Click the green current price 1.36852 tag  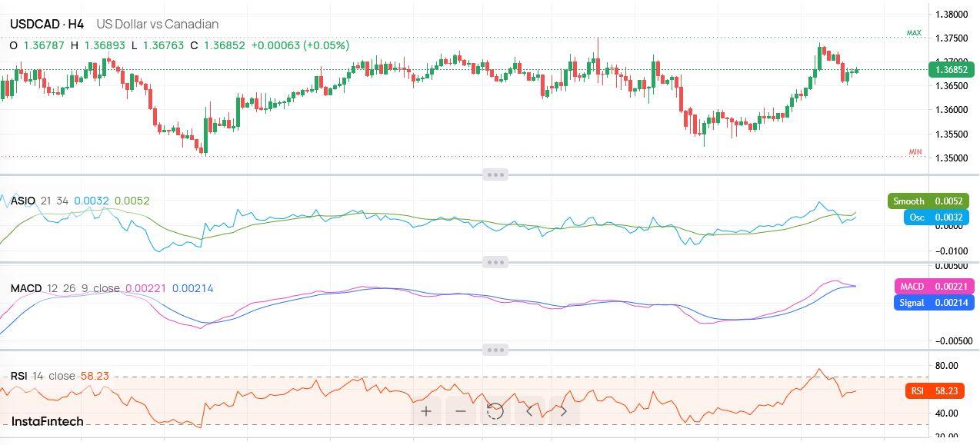click(x=952, y=69)
